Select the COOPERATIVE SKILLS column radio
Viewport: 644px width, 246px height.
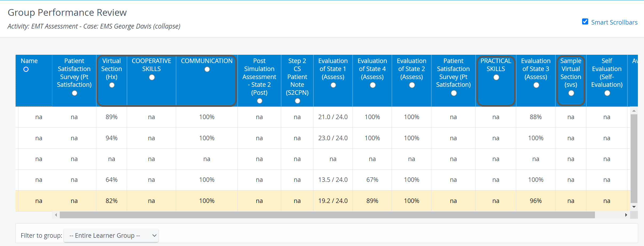[152, 77]
